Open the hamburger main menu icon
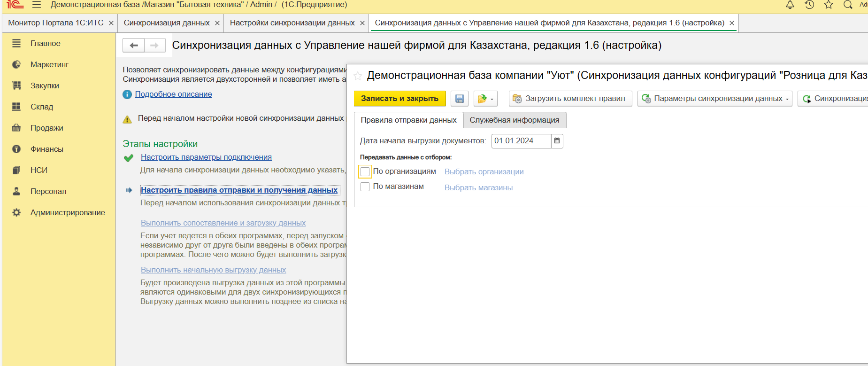This screenshot has height=366, width=868. tap(37, 5)
